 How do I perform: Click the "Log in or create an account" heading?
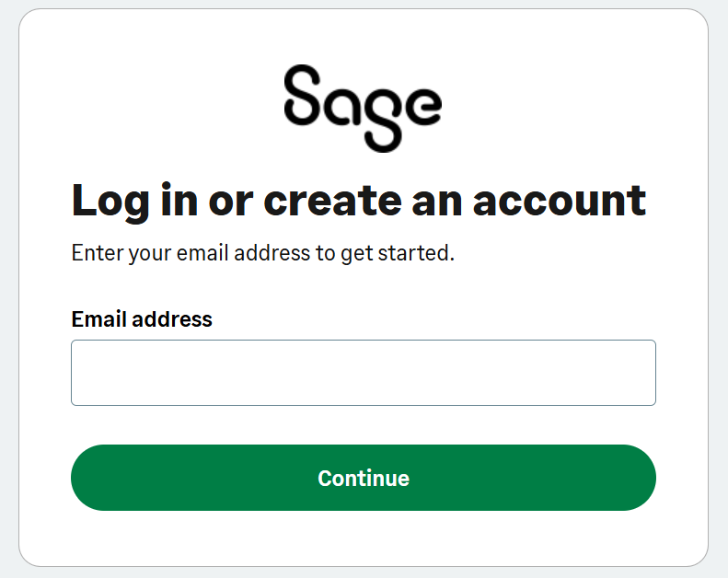coord(359,201)
